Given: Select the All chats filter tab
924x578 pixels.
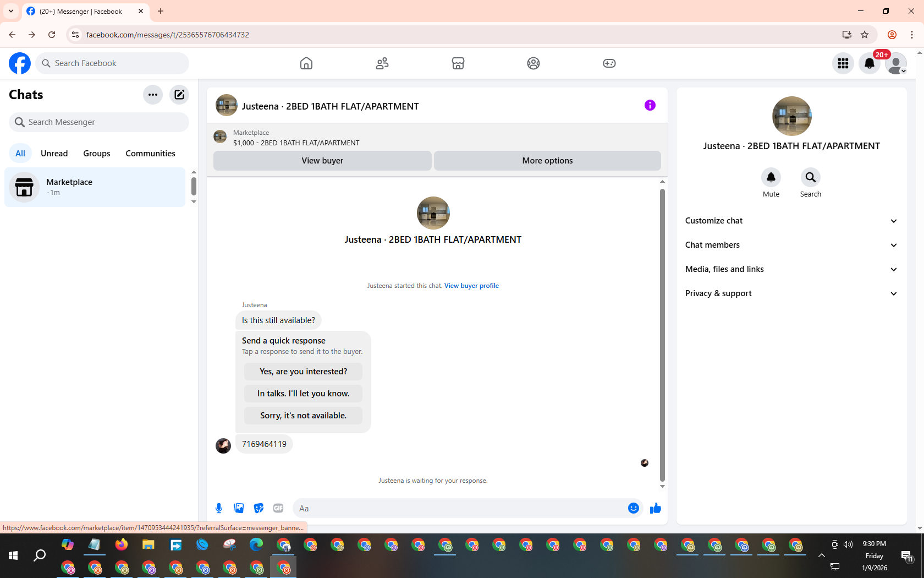Looking at the screenshot, I should tap(20, 154).
